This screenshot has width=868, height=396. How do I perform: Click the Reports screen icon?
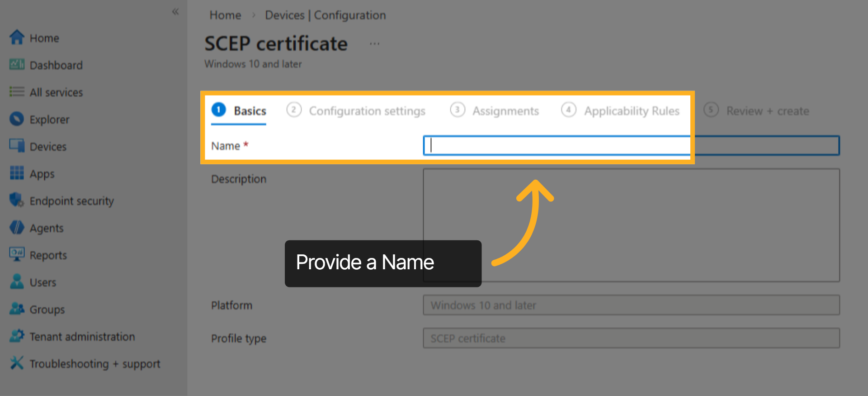point(17,254)
